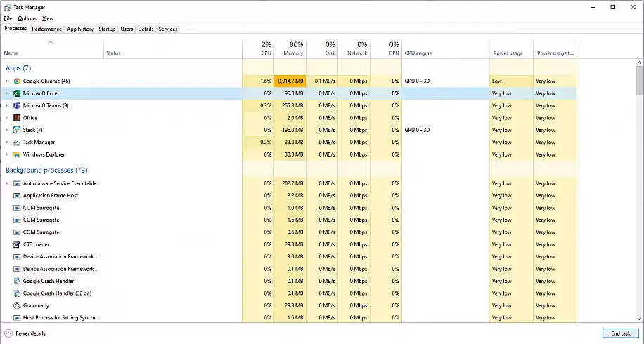644x344 pixels.
Task: Expand the Windows Explorer process group
Action: point(6,154)
